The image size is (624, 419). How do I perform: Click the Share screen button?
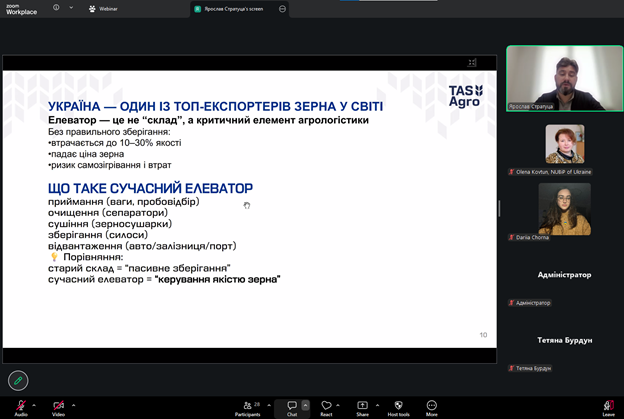point(363,408)
